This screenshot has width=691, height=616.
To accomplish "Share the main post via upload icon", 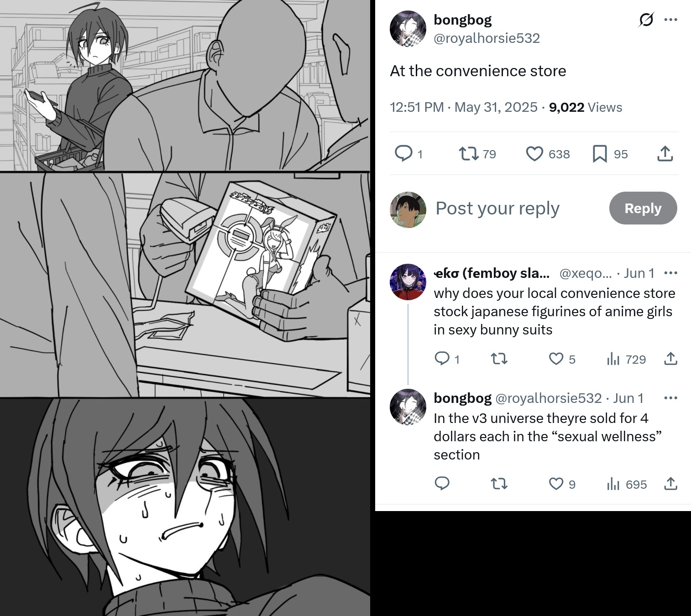I will pyautogui.click(x=665, y=154).
